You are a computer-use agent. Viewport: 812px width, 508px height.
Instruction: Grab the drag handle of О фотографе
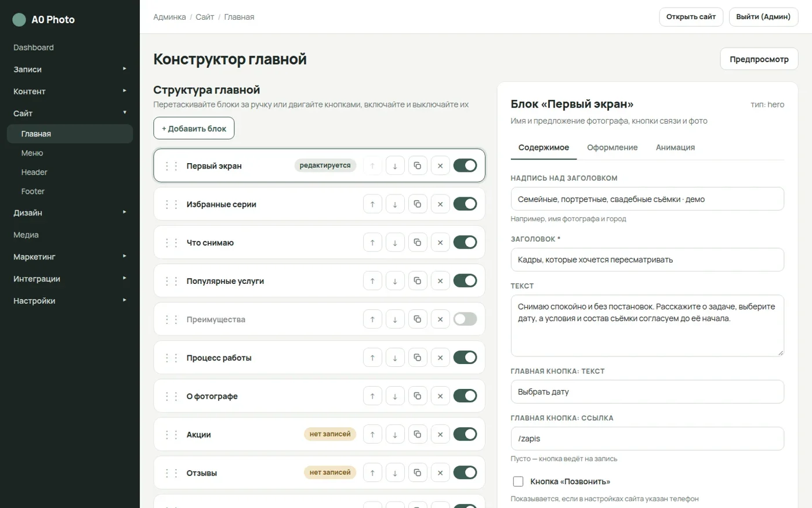pos(171,396)
